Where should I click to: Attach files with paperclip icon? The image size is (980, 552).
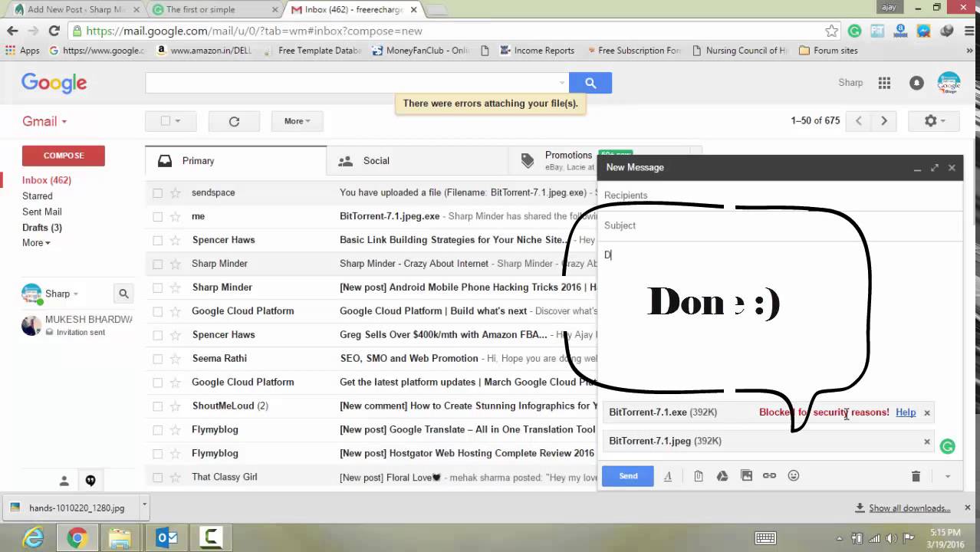pyautogui.click(x=698, y=476)
